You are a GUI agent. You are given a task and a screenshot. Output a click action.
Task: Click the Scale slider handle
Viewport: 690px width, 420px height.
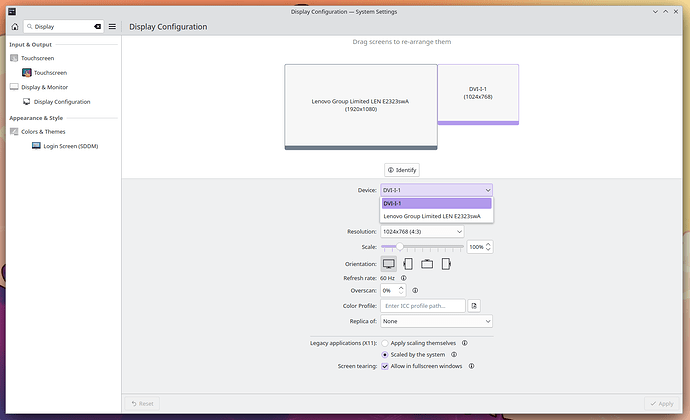pos(400,247)
